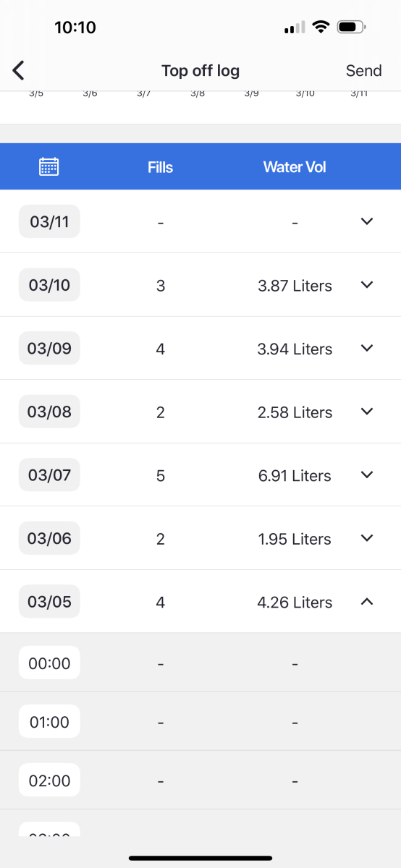
Task: Open the calendar icon in table header
Action: tap(48, 167)
